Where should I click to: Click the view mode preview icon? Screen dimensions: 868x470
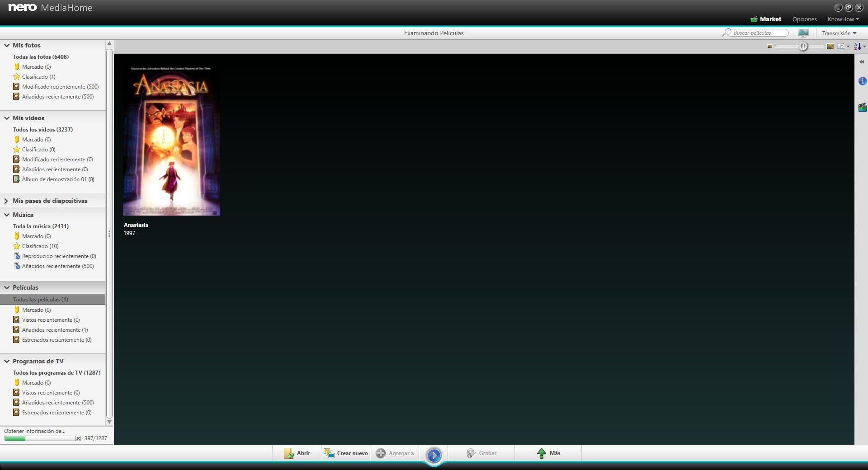pos(841,47)
